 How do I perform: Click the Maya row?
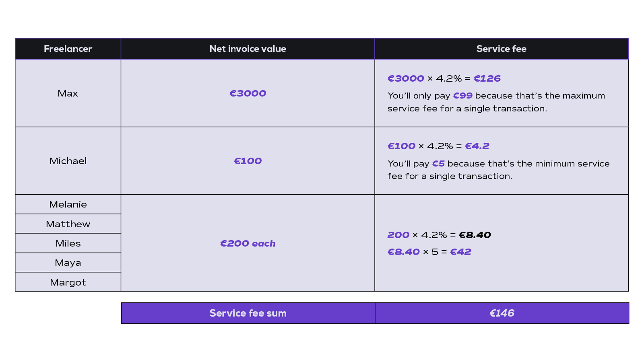68,263
